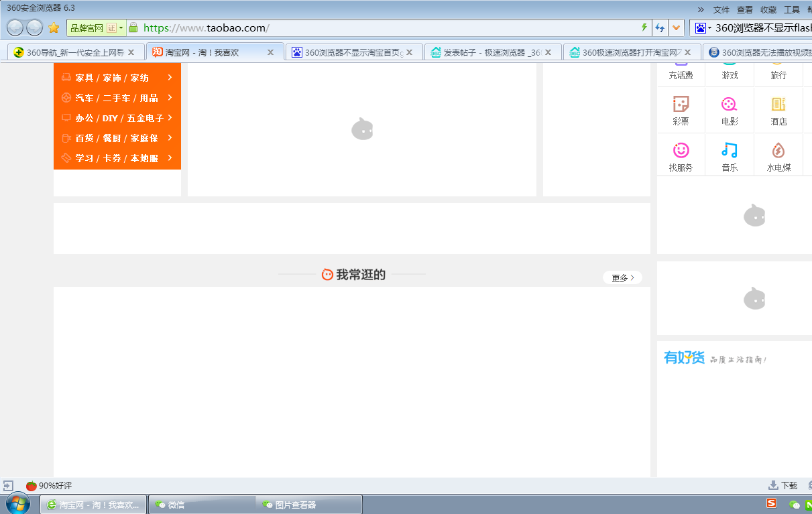
Task: Click the Sogou input S tray icon
Action: [x=772, y=503]
